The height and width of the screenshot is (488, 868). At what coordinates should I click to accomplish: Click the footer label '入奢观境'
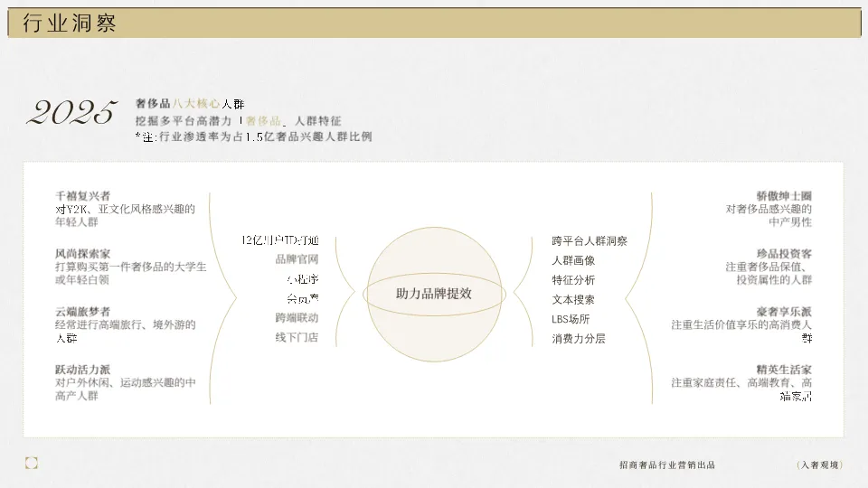click(x=820, y=465)
